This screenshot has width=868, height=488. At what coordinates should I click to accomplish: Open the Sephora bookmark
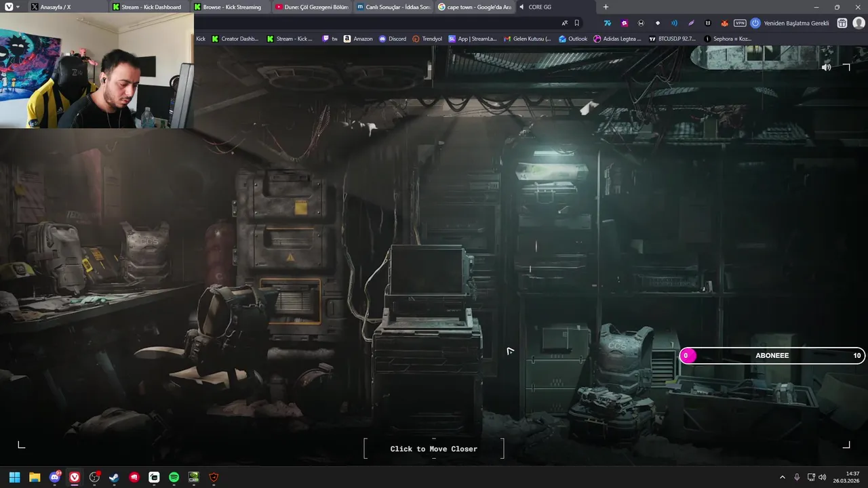(x=728, y=39)
